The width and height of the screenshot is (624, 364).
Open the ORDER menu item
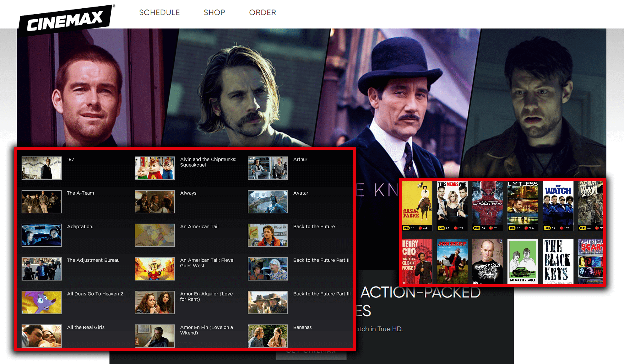[x=263, y=12]
